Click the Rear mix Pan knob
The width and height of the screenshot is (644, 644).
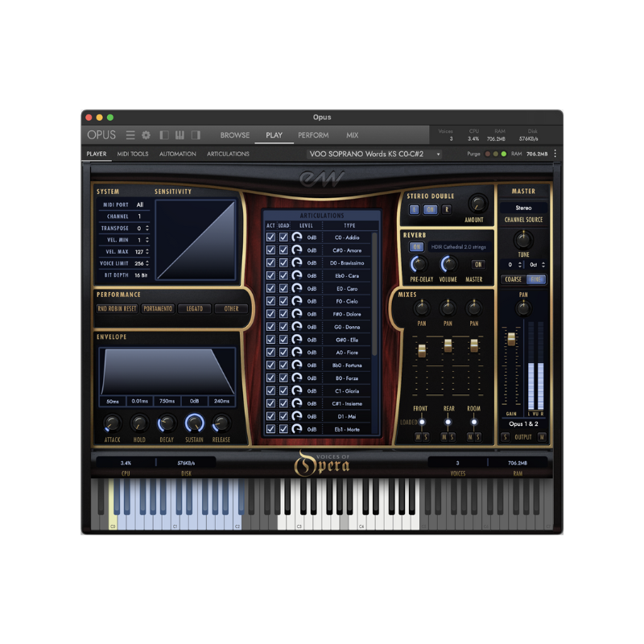448,308
